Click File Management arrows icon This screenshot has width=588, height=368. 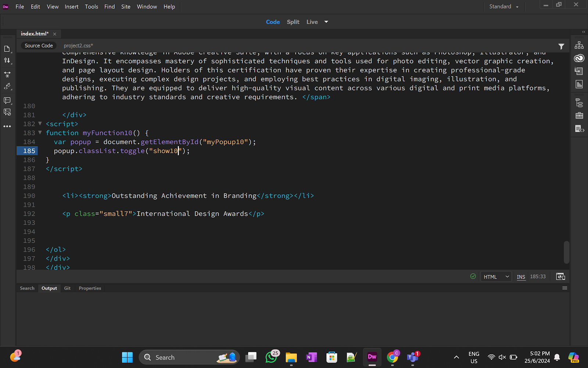tap(7, 60)
